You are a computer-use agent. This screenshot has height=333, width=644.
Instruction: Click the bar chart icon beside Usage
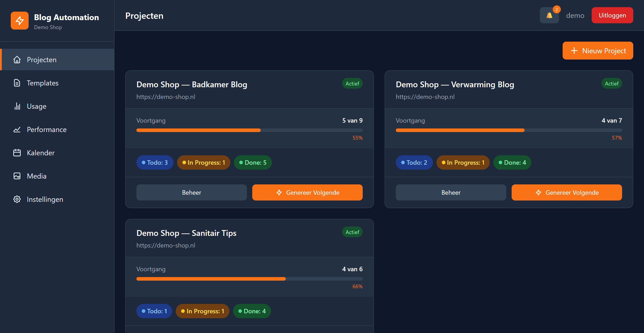[17, 106]
